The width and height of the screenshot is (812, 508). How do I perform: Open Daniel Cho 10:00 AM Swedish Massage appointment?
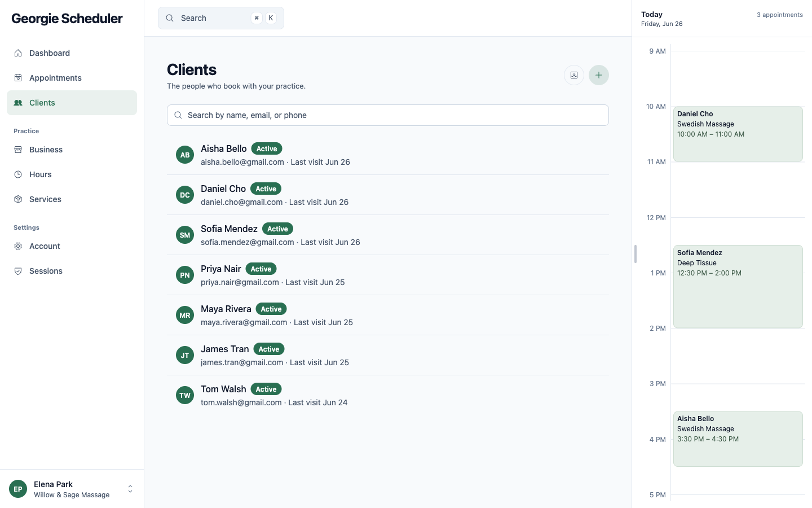(738, 134)
